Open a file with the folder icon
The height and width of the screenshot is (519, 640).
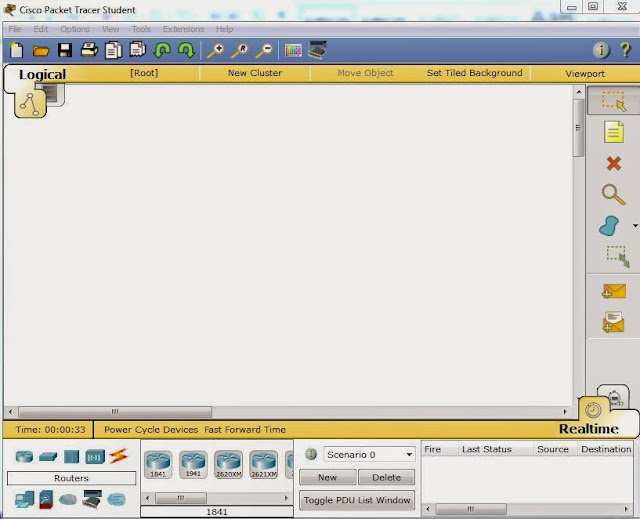coord(41,51)
